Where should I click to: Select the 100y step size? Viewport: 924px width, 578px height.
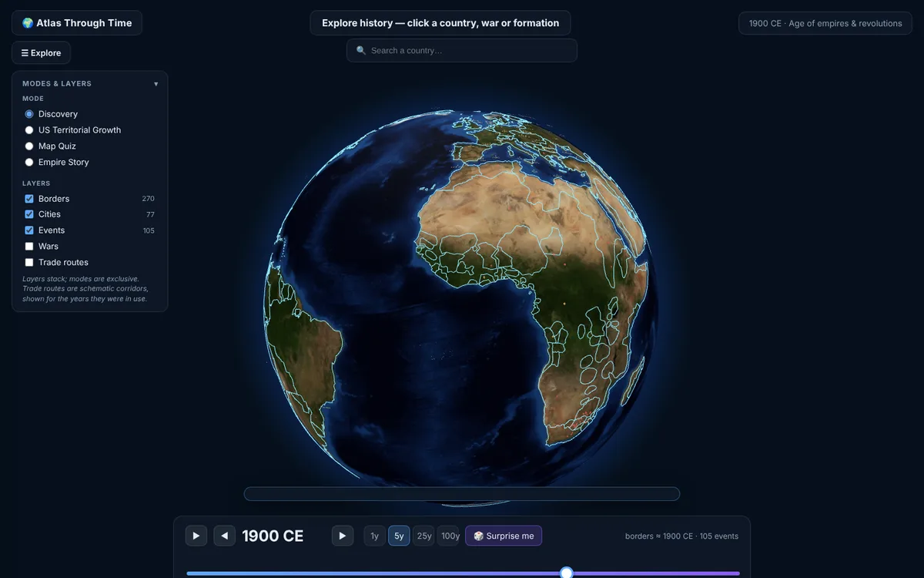coord(450,536)
